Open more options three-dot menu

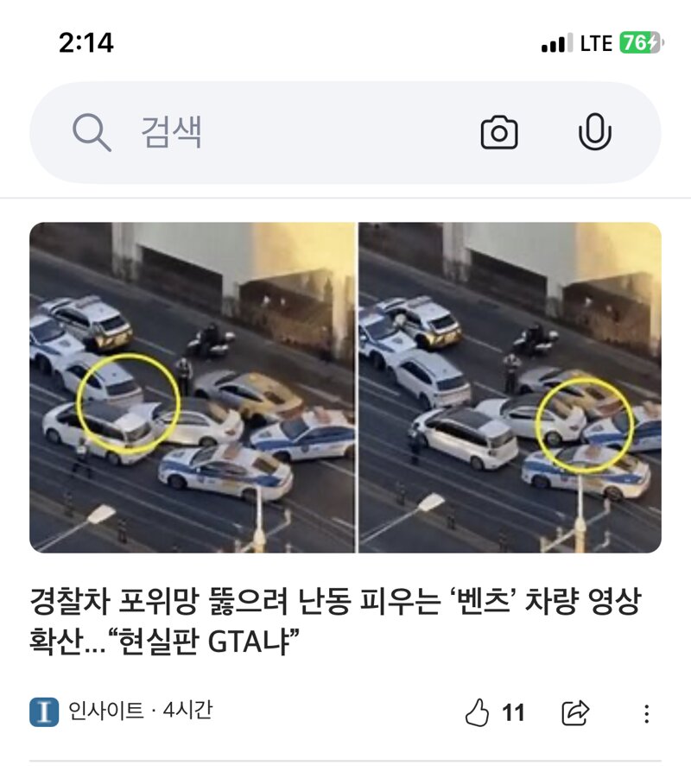click(x=646, y=713)
